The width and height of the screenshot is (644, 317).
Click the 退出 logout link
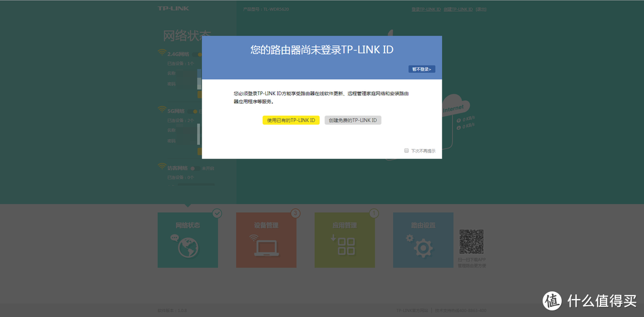click(481, 9)
